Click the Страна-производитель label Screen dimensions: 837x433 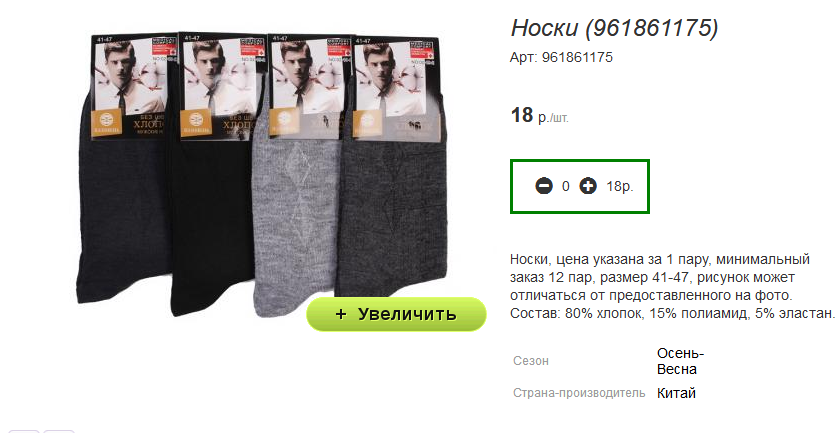click(579, 393)
